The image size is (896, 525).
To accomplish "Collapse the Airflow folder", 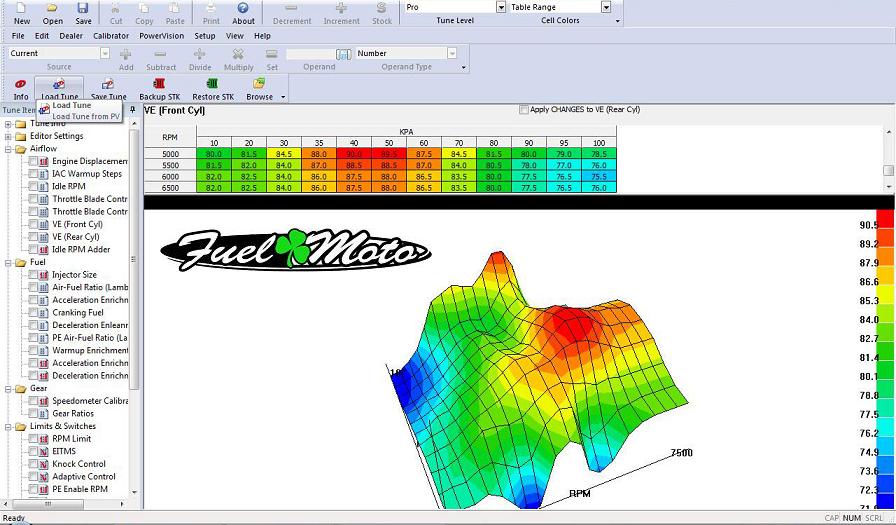I will [8, 149].
